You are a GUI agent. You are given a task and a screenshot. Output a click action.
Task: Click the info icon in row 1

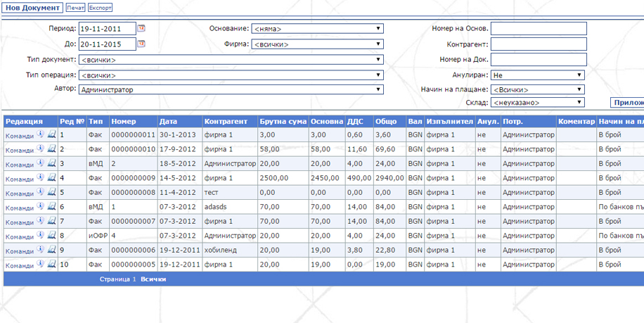tap(41, 134)
